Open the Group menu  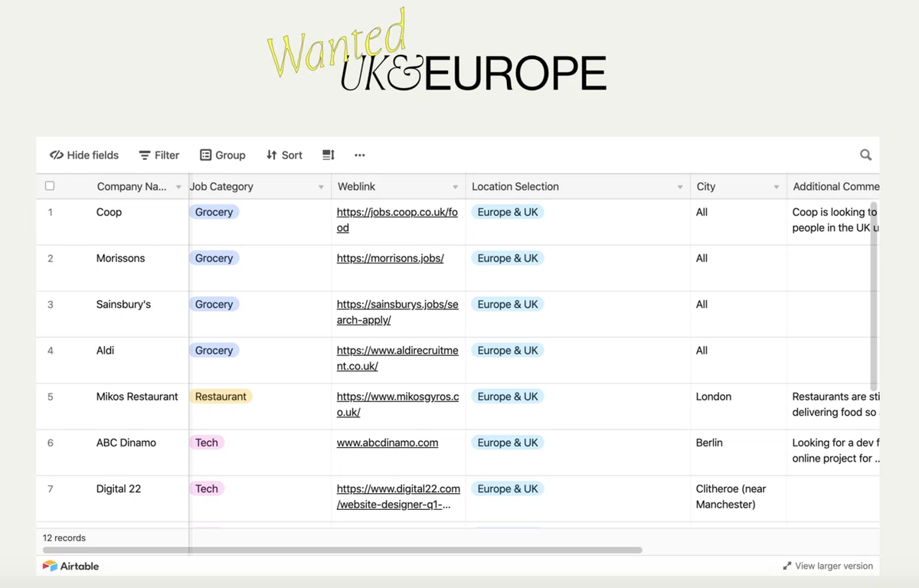click(x=222, y=155)
